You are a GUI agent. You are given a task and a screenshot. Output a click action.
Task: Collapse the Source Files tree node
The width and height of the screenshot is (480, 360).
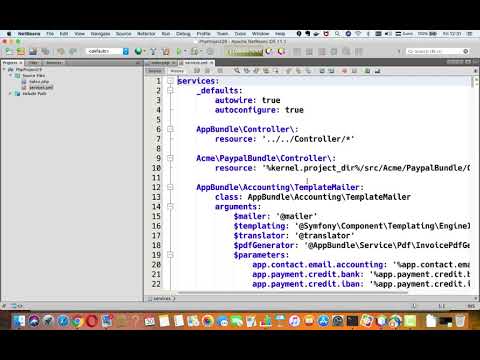pyautogui.click(x=11, y=76)
